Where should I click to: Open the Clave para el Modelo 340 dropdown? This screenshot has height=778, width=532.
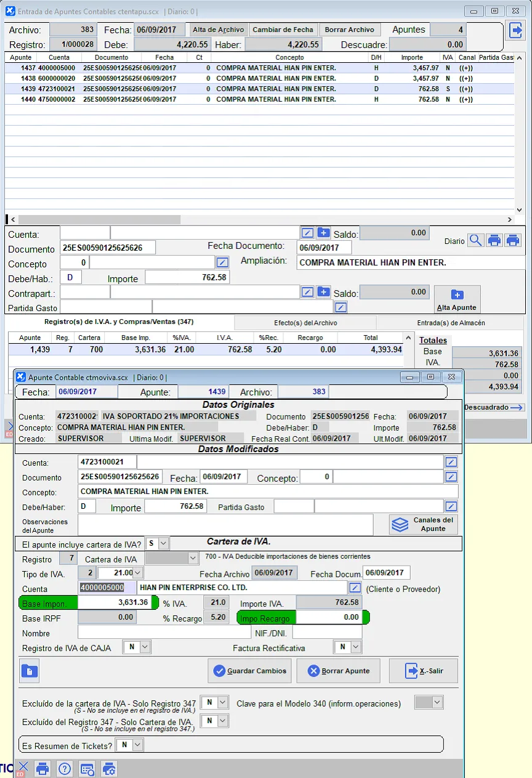point(437,703)
